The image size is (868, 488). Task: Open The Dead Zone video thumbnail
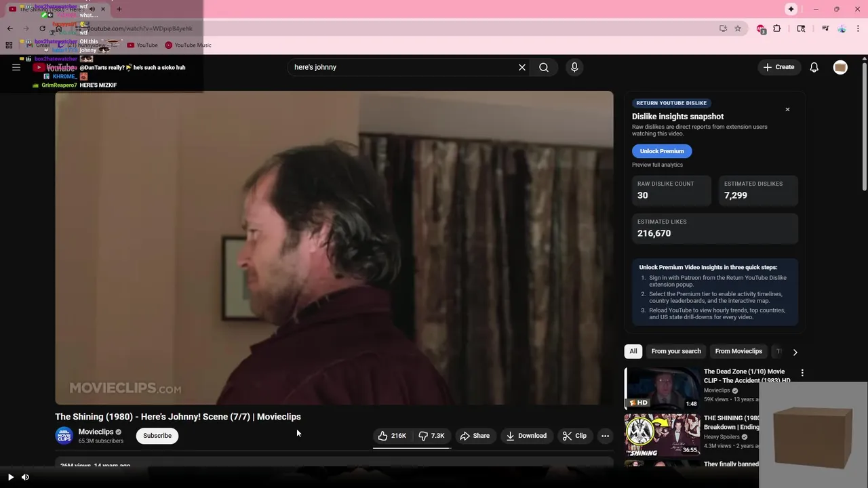(662, 388)
